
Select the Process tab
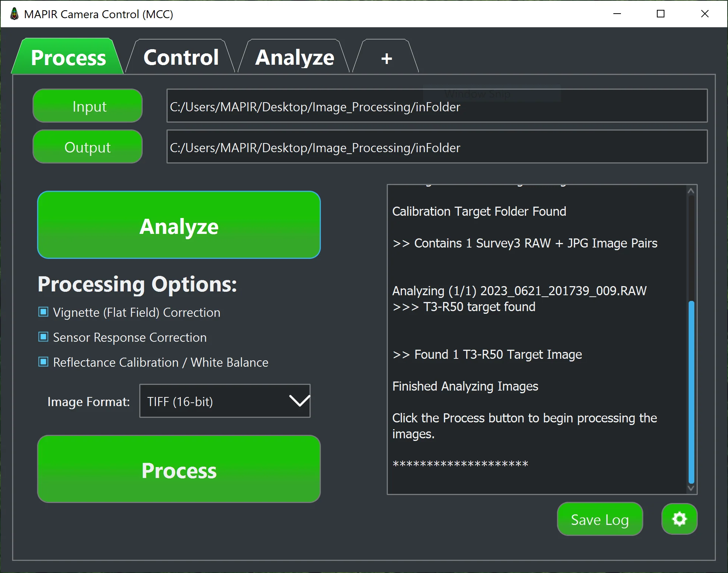coord(68,58)
